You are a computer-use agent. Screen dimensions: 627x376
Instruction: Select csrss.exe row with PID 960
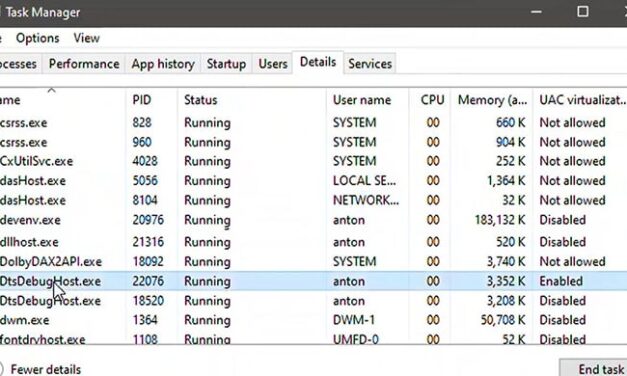coord(314,142)
